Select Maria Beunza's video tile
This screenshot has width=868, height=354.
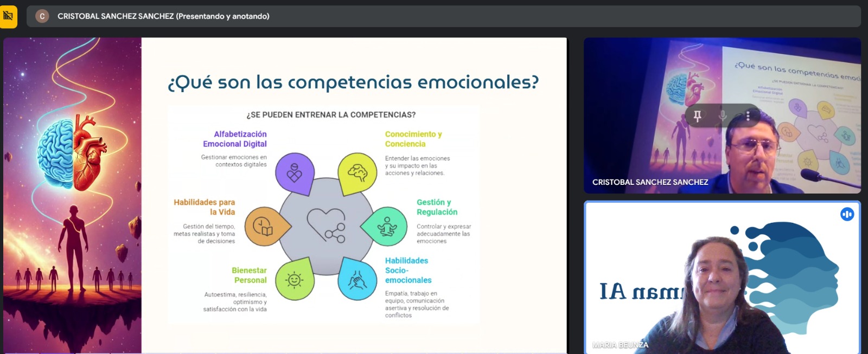(722, 278)
